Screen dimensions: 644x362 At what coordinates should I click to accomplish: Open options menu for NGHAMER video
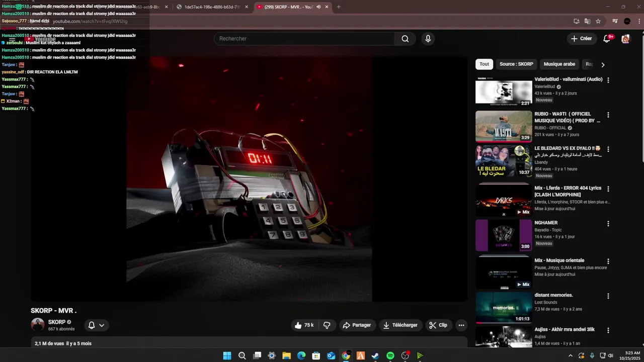pos(608,224)
